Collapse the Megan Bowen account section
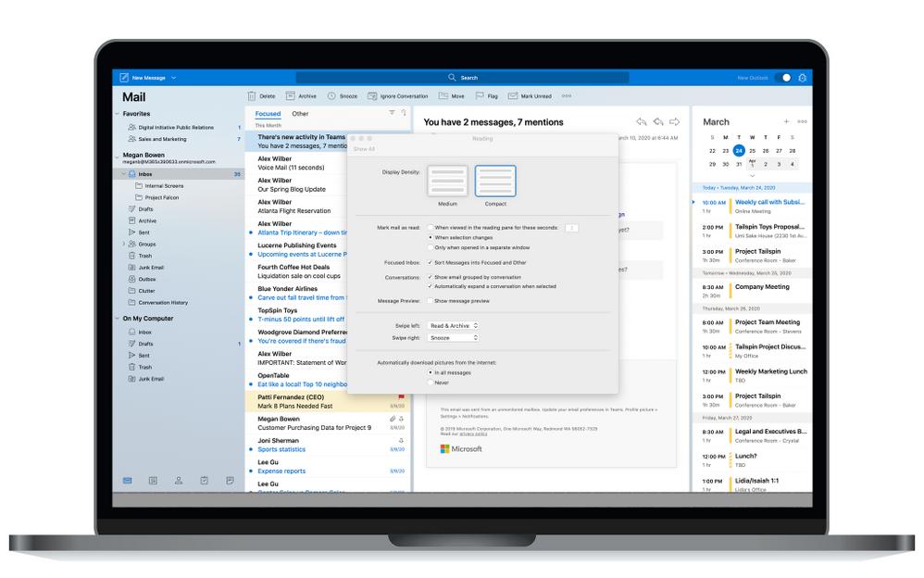The image size is (924, 578). pyautogui.click(x=118, y=157)
